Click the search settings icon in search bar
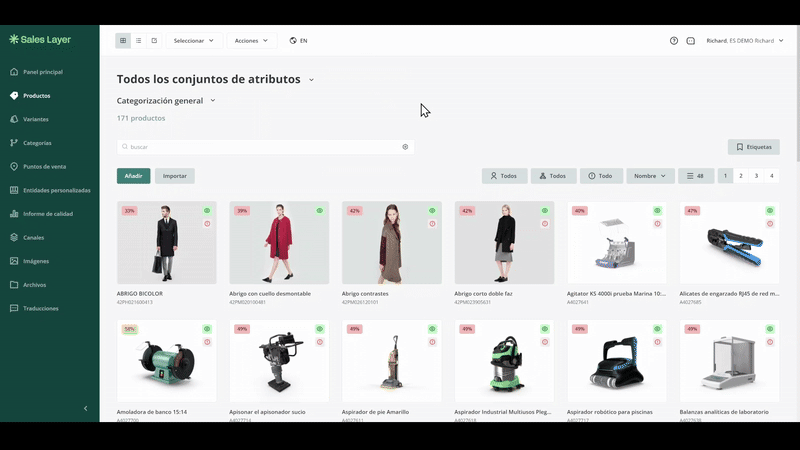The image size is (800, 450). [x=405, y=147]
